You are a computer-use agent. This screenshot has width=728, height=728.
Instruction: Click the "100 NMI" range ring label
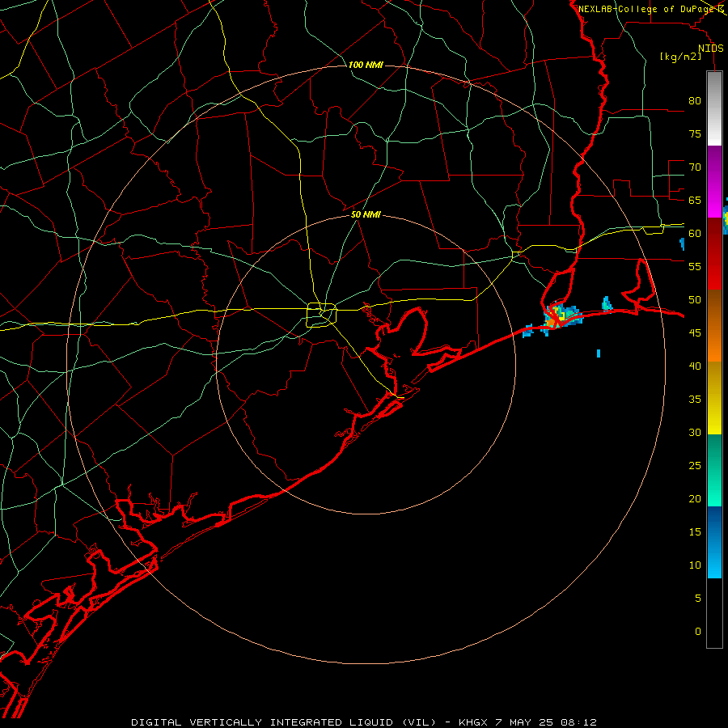point(366,65)
